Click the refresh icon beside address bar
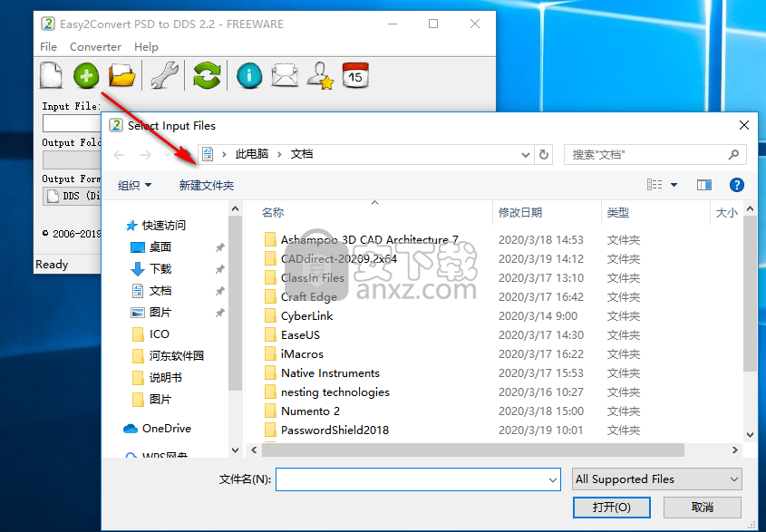 pyautogui.click(x=544, y=155)
